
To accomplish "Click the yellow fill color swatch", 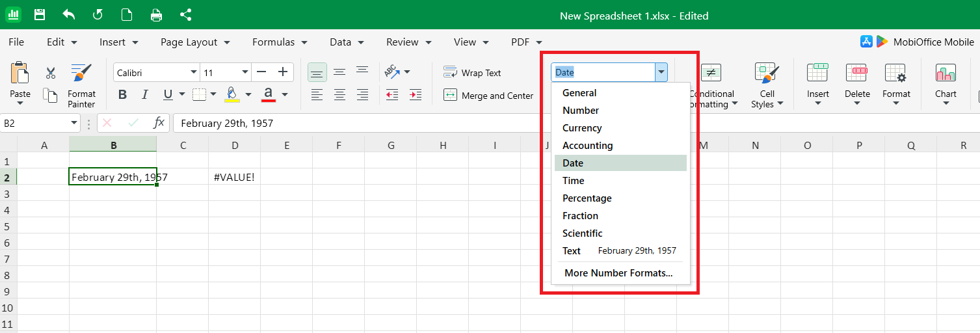I will [x=232, y=95].
